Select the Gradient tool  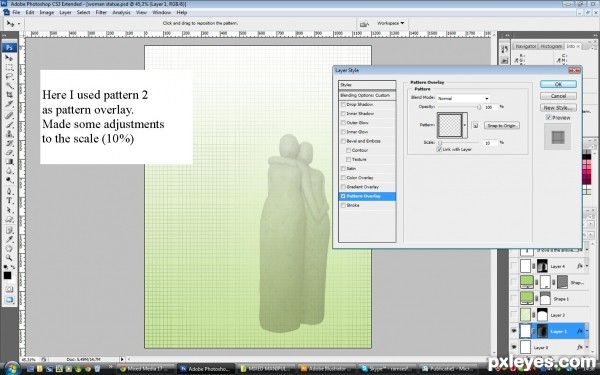pos(9,162)
